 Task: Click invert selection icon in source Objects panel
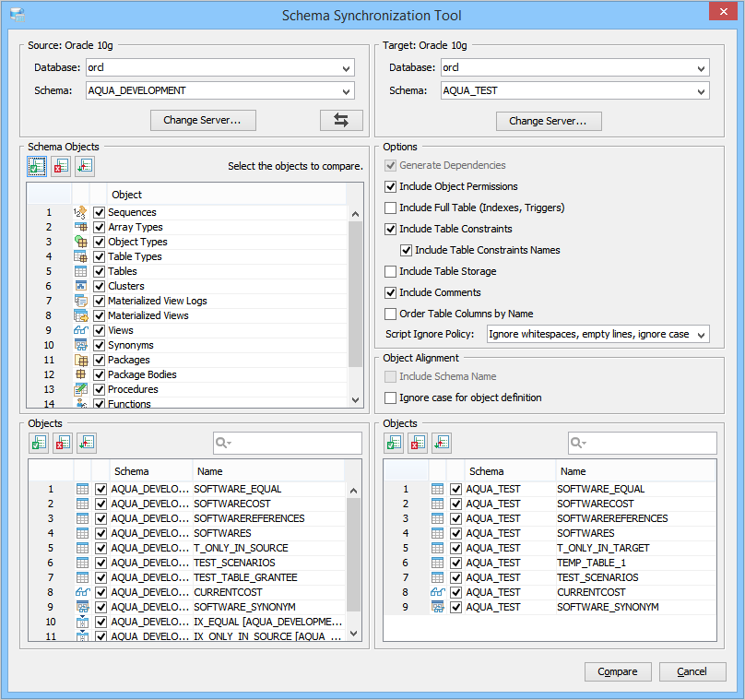point(87,444)
